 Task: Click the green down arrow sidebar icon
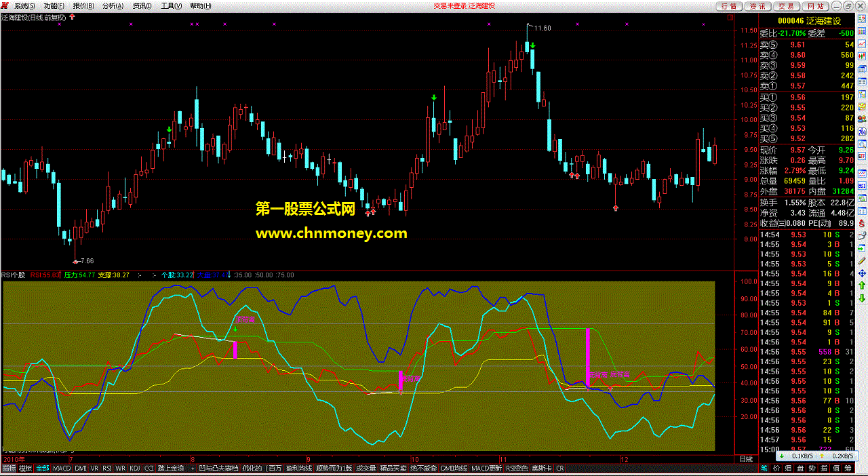[861, 298]
